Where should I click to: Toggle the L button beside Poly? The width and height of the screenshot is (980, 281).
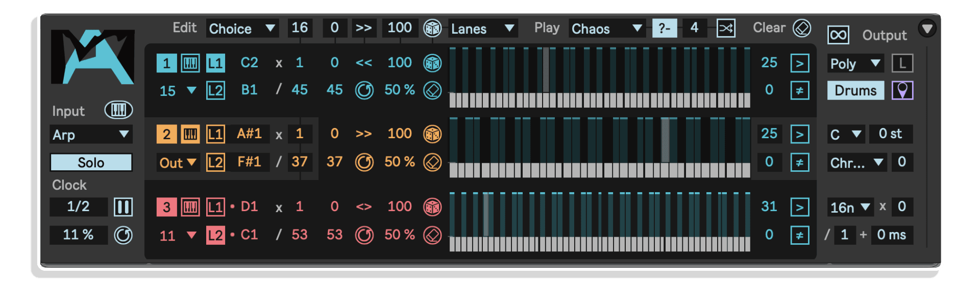902,63
